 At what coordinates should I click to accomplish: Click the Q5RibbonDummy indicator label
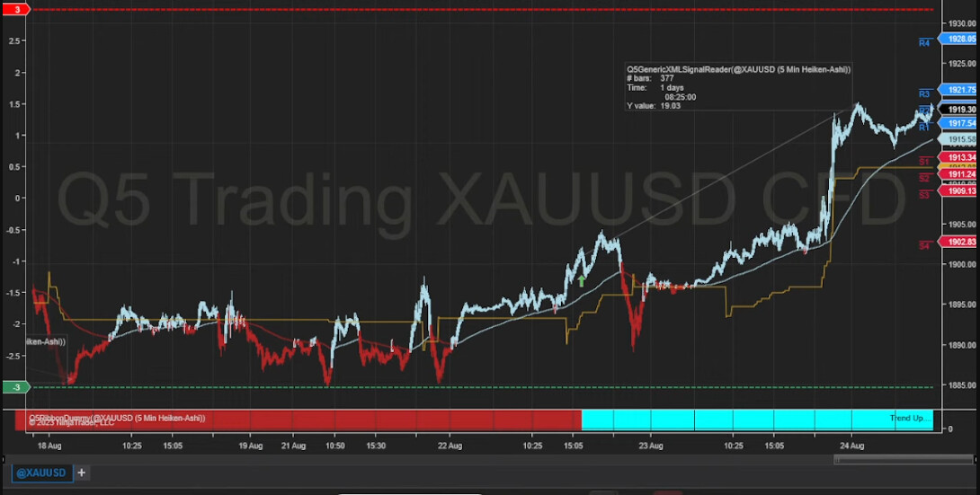coord(117,418)
